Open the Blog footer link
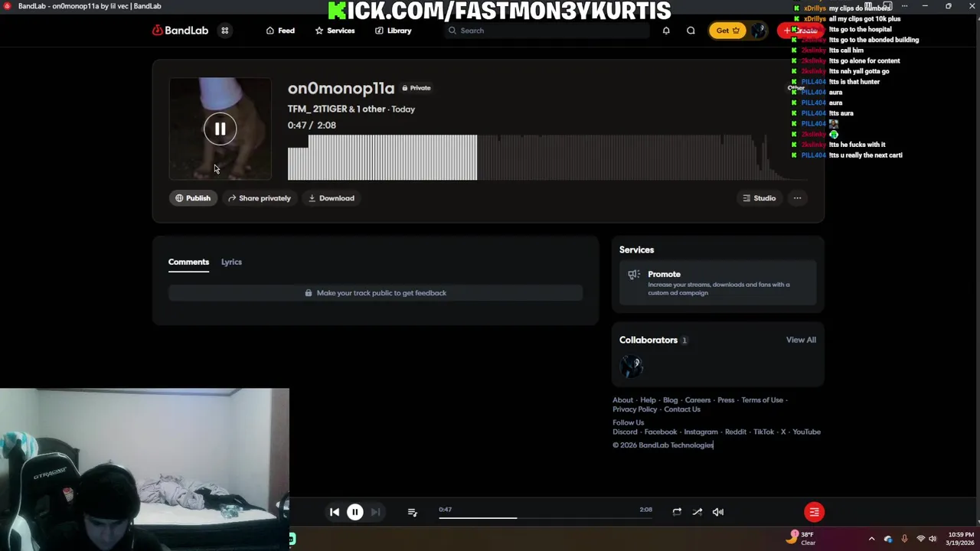 (670, 400)
